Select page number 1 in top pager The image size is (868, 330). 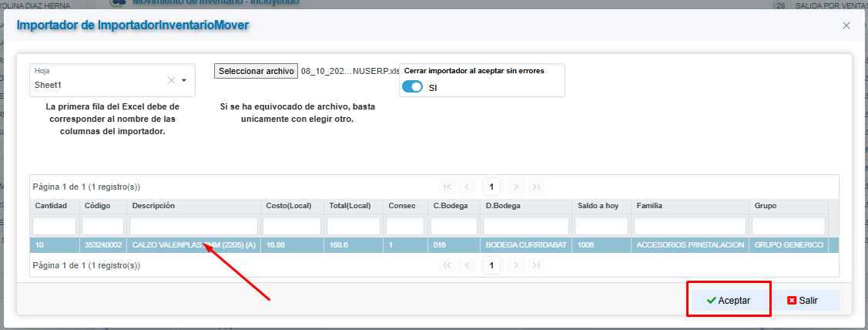click(x=491, y=187)
